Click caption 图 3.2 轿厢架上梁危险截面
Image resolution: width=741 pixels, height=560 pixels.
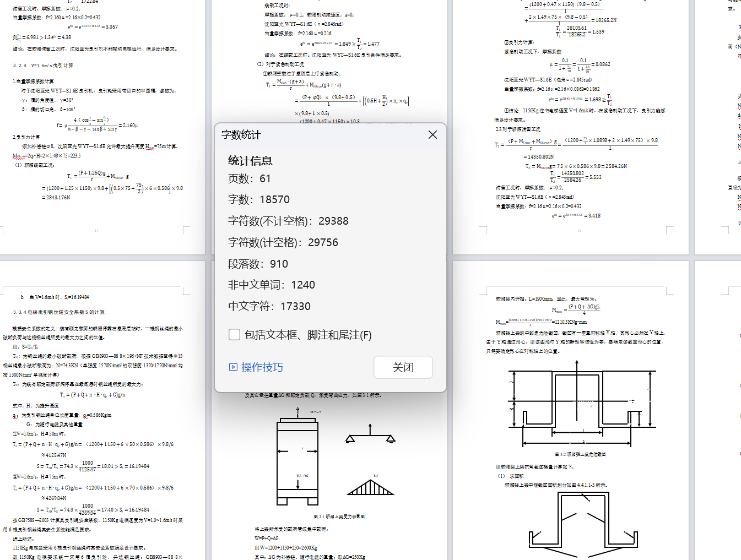580,454
